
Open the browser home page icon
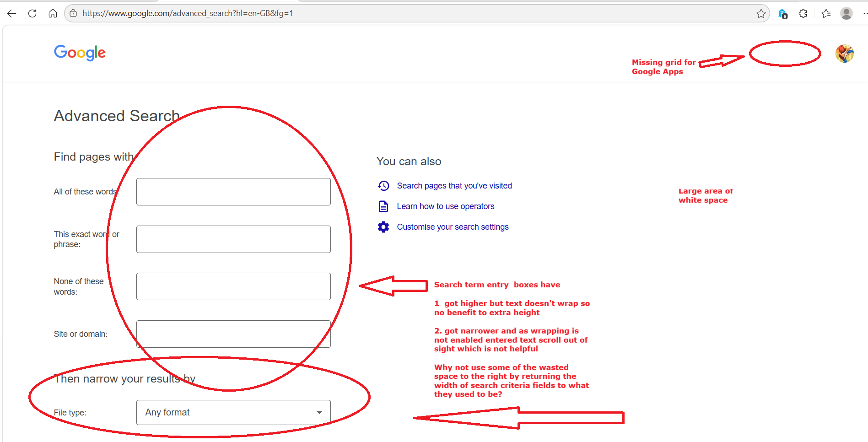pos(53,14)
